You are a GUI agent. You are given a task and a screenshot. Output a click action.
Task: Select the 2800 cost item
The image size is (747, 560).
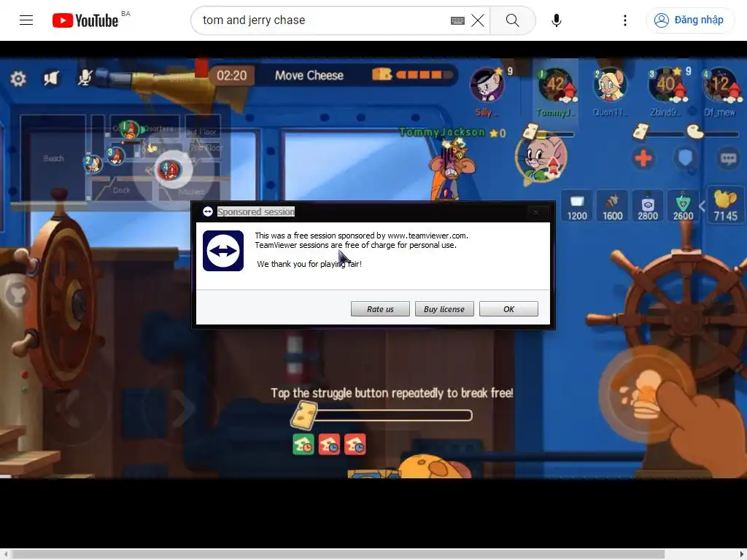coord(648,206)
